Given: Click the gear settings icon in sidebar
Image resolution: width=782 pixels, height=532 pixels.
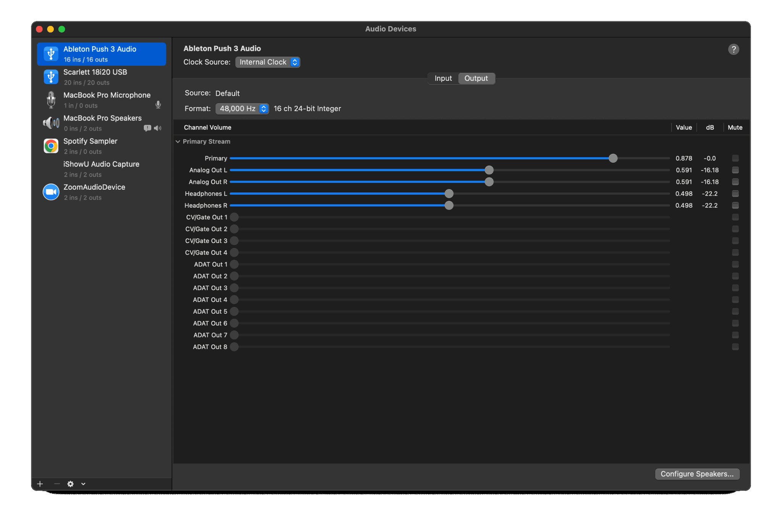Looking at the screenshot, I should (70, 484).
